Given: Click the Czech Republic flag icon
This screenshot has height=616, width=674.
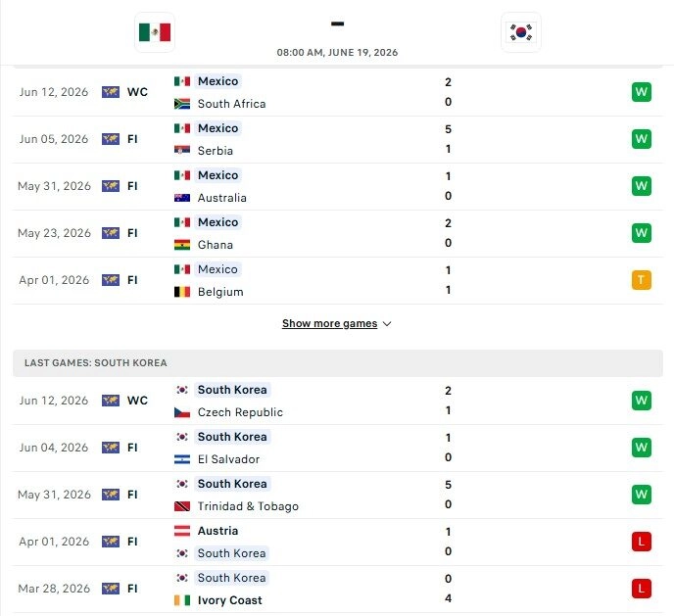Looking at the screenshot, I should [x=182, y=412].
